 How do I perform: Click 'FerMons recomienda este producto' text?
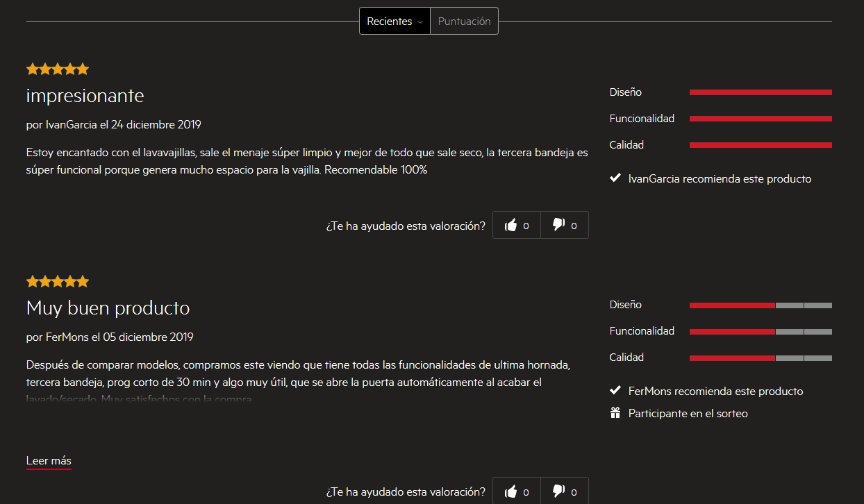[x=716, y=391]
